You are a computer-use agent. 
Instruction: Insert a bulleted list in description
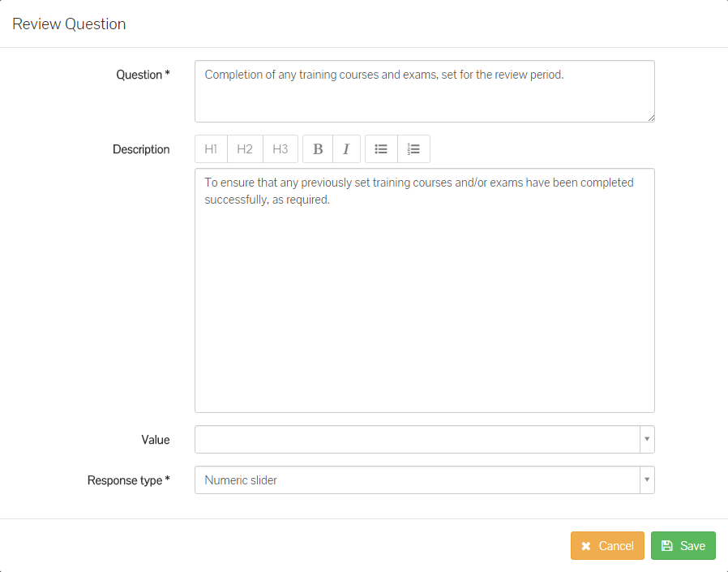tap(381, 149)
